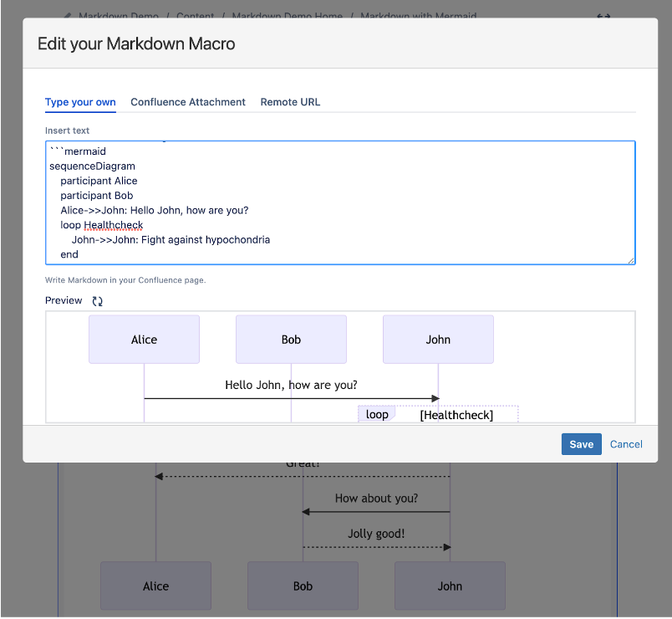Image resolution: width=672 pixels, height=619 pixels.
Task: Click the Healthcheck label in the preview
Action: tap(456, 413)
